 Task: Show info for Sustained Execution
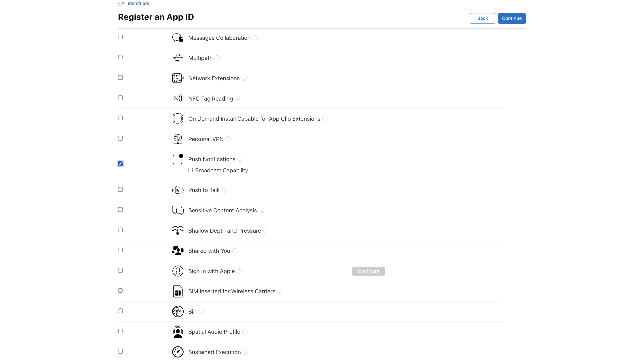pyautogui.click(x=245, y=352)
